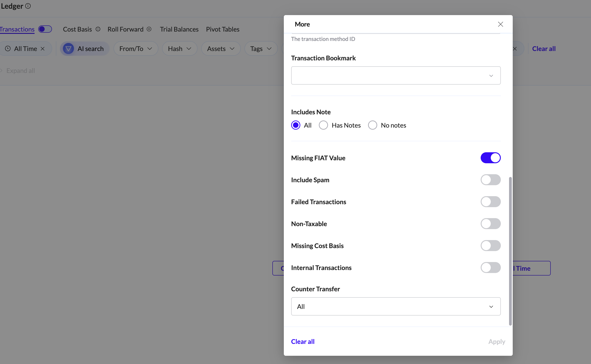Viewport: 591px width, 364px height.
Task: Switch to the Cost Basis tab
Action: tap(77, 29)
